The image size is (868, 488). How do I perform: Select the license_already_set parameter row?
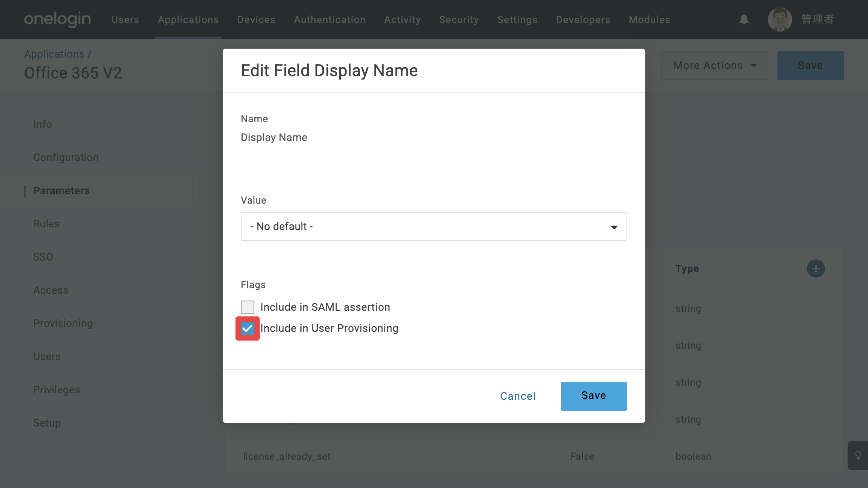[534, 456]
